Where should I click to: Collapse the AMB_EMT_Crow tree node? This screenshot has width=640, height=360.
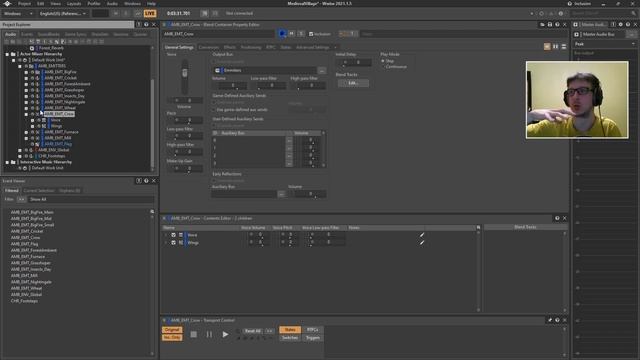pyautogui.click(x=26, y=114)
